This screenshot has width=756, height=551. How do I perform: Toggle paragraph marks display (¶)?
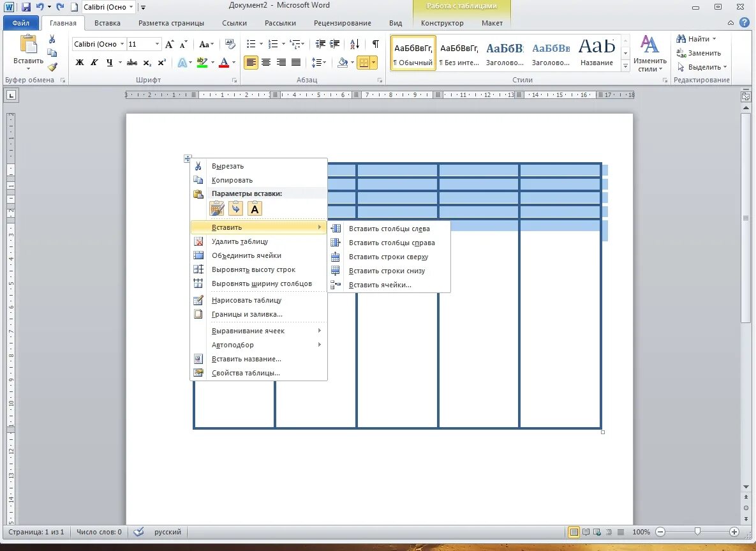(375, 44)
